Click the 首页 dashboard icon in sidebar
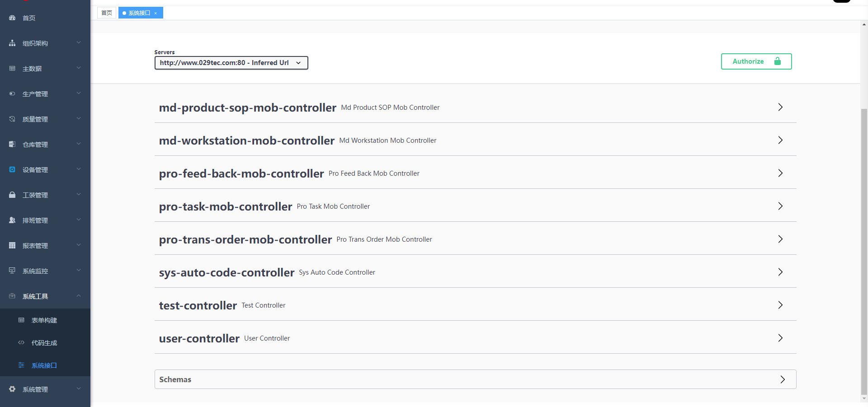This screenshot has height=407, width=868. tap(12, 18)
